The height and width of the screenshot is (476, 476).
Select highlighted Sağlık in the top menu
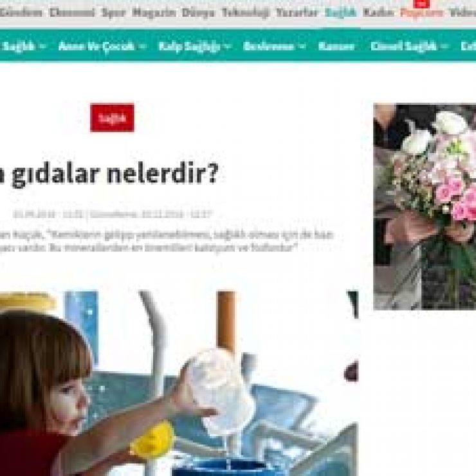click(x=341, y=13)
